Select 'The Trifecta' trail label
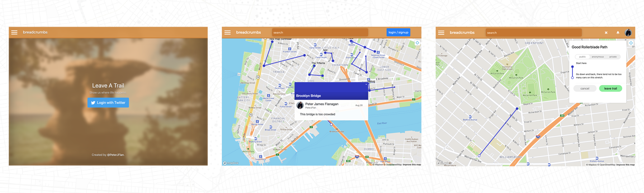This screenshot has width=644, height=193. (x=318, y=63)
